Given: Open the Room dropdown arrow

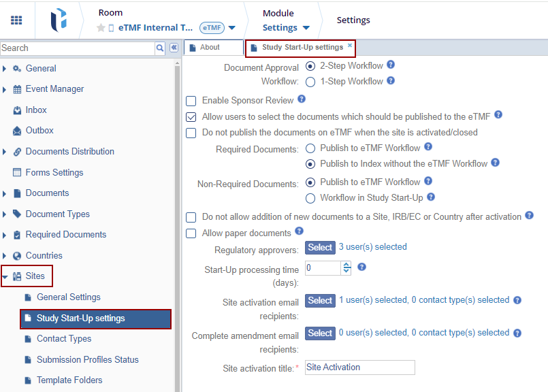Looking at the screenshot, I should point(232,28).
